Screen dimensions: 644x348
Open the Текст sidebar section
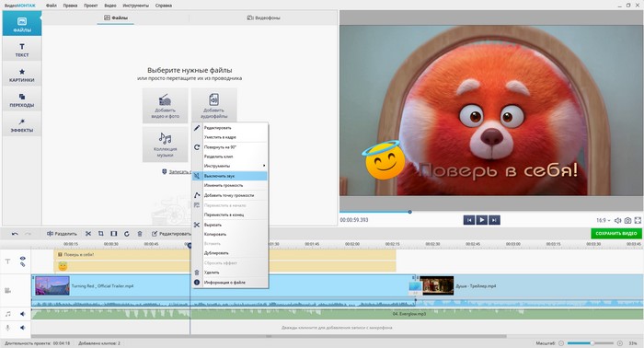point(22,50)
